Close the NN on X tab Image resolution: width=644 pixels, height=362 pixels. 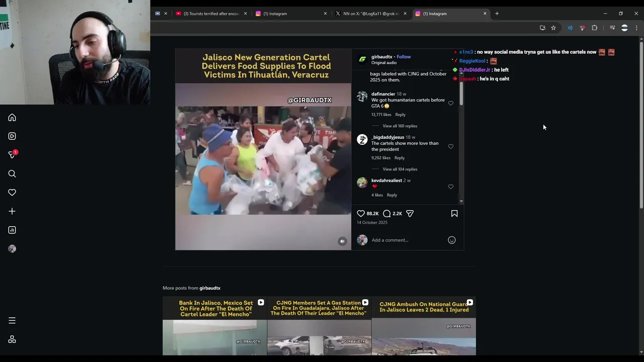pyautogui.click(x=405, y=14)
